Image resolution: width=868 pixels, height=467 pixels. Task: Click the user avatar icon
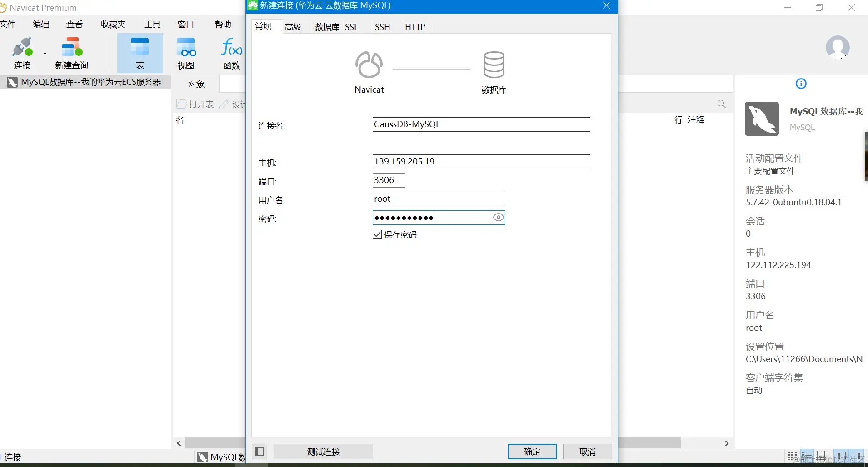tap(838, 47)
